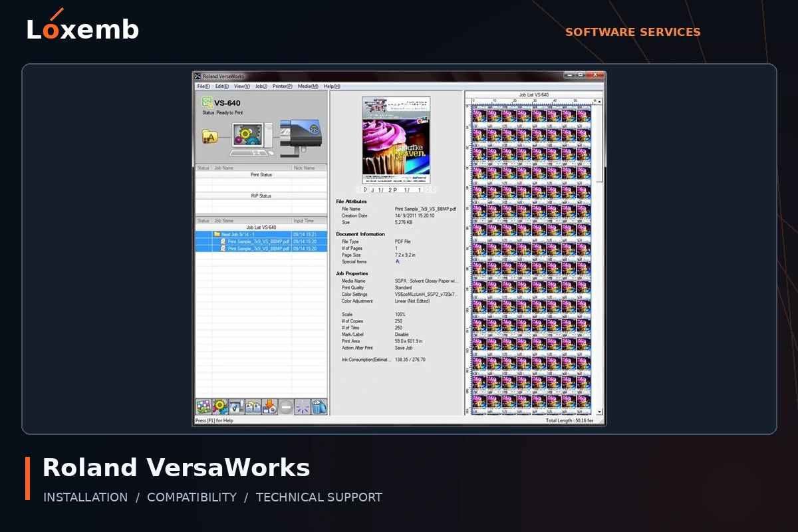Click the print job icon in bottom toolbar
The image size is (798, 532).
pos(237,407)
